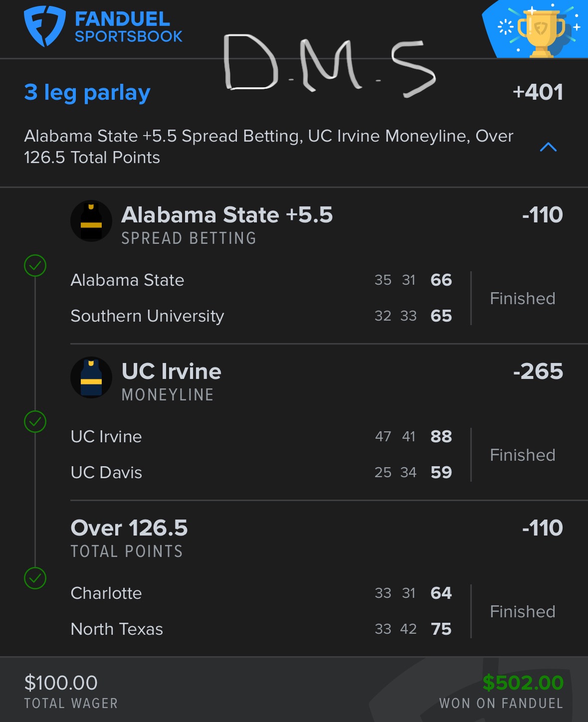Viewport: 588px width, 722px height.
Task: Click the UC Irvine leg checkmark
Action: coord(35,422)
